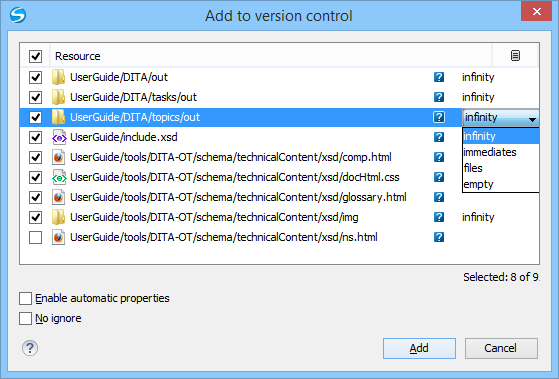Click the XSD file icon for include.xsd
The height and width of the screenshot is (379, 559).
point(59,137)
